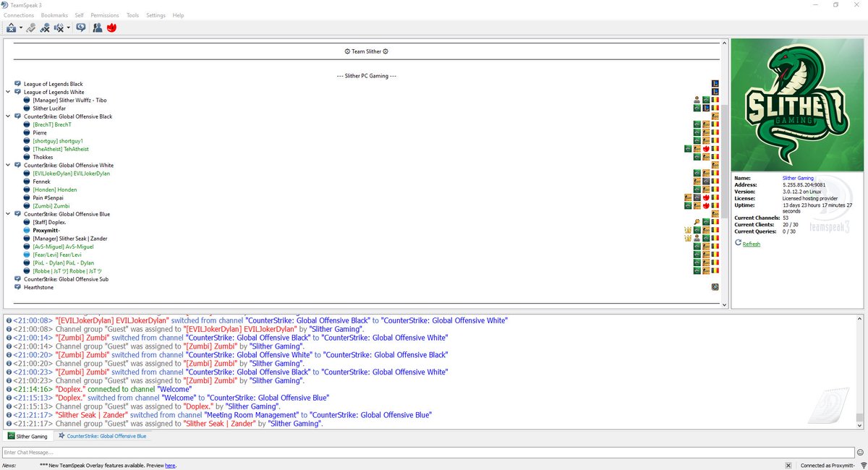
Task: Collapse CounterStrike: Global Offensive Blue channel
Action: coord(8,214)
